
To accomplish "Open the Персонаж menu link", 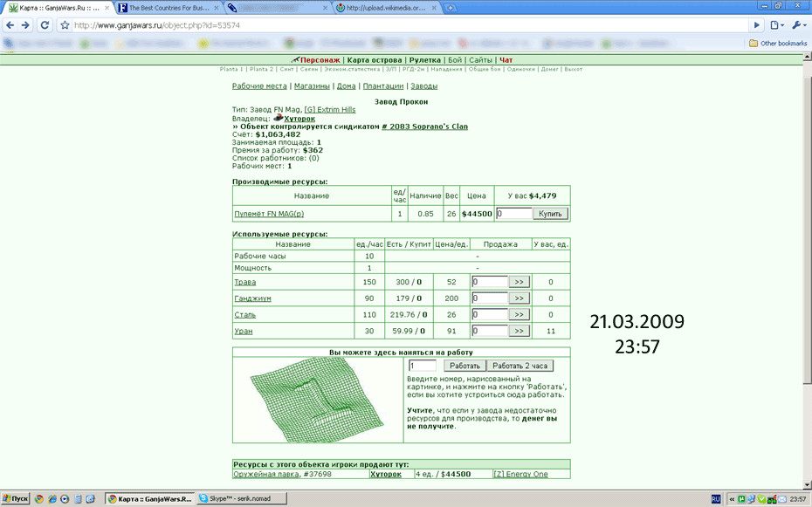I will tap(320, 60).
